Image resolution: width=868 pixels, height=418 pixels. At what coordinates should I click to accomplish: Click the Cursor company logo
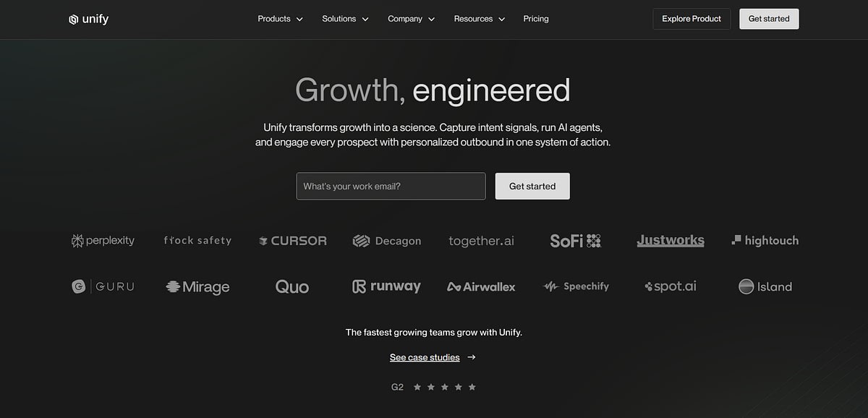point(292,240)
